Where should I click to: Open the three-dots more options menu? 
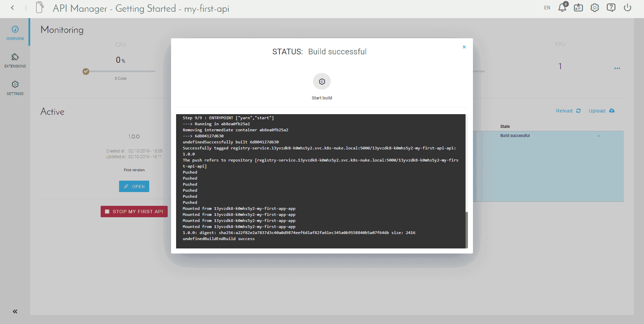pos(617,68)
